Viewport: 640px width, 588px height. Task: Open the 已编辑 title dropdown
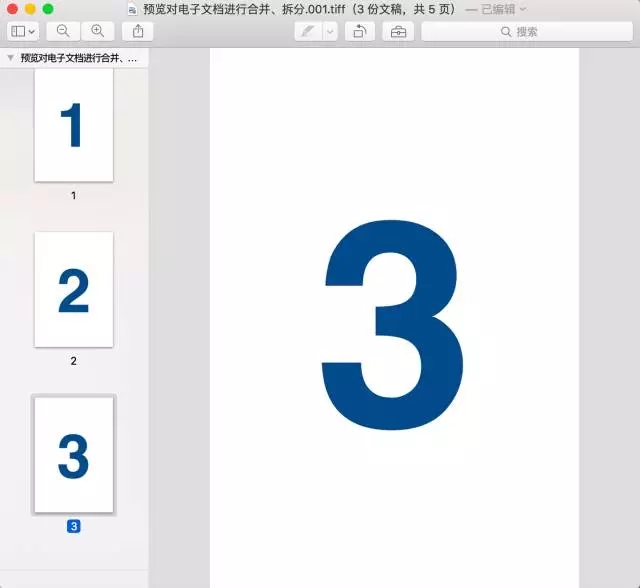(503, 9)
